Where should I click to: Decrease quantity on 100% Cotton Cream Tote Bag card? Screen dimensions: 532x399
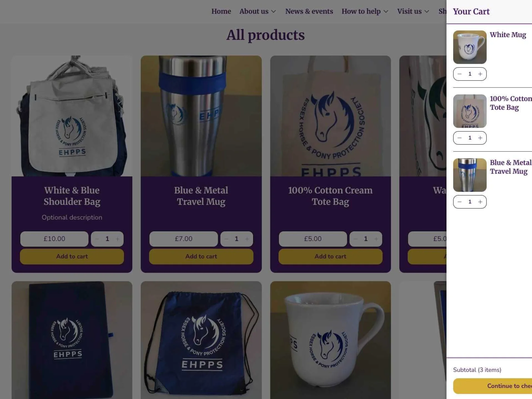355,239
